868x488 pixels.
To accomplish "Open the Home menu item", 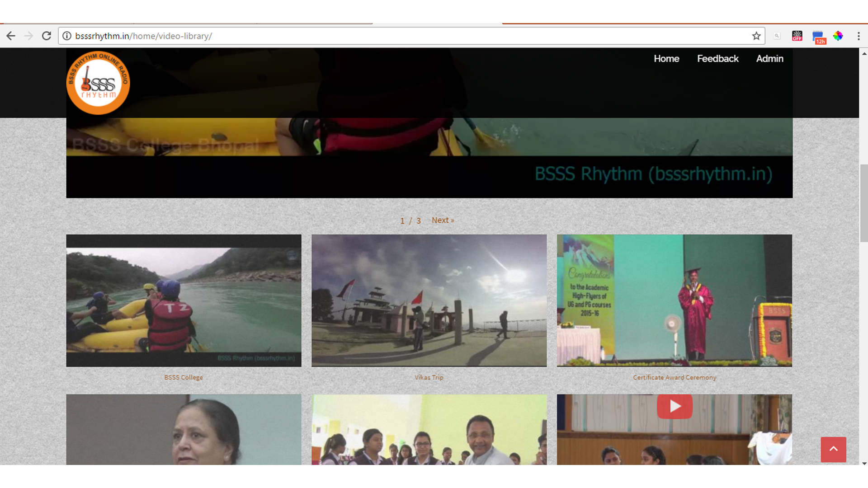I will pyautogui.click(x=666, y=59).
